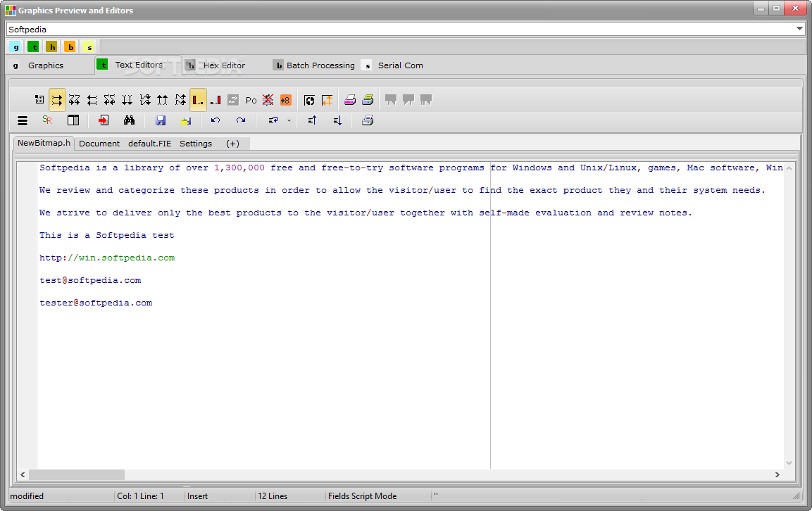Toggle the highlighted left-to-right arrows direction
This screenshot has width=812, height=511.
pos(57,100)
